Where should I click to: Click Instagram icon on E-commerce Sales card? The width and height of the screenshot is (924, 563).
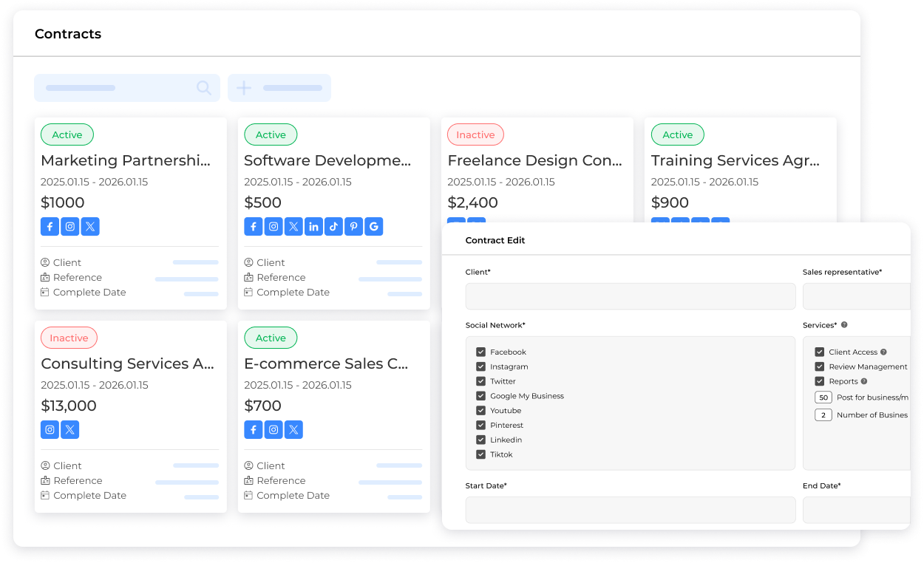(274, 430)
